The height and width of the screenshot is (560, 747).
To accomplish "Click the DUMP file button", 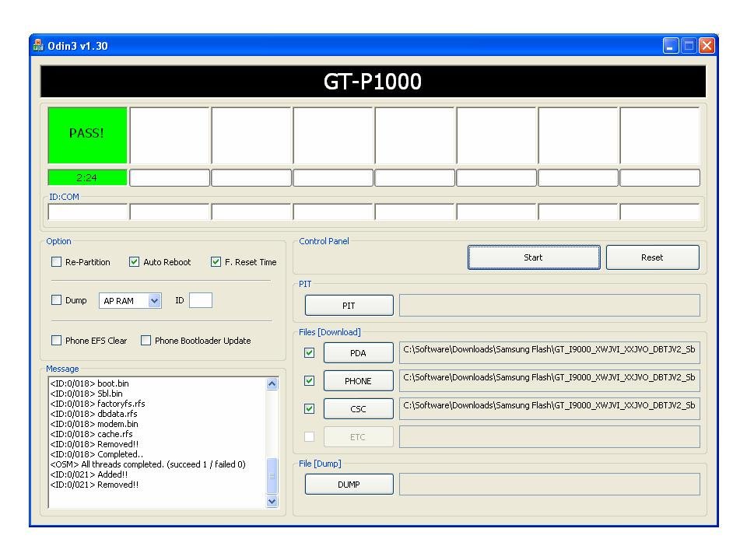I will pos(349,485).
